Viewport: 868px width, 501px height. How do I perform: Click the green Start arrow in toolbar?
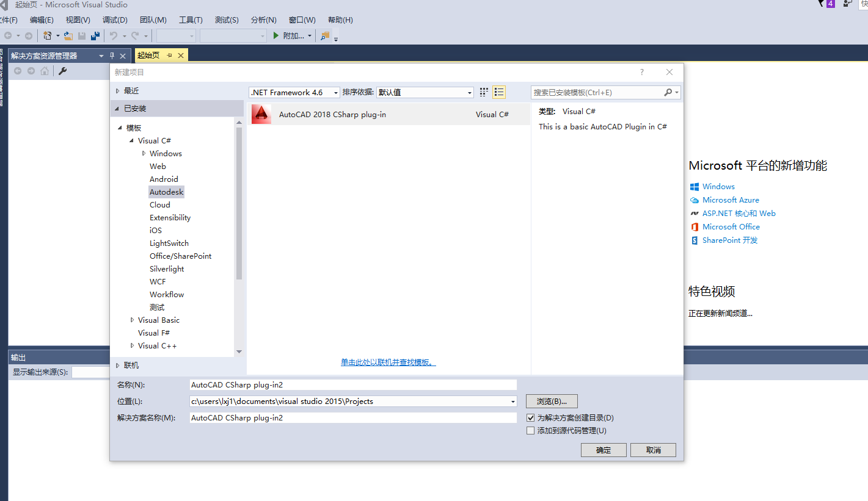276,36
